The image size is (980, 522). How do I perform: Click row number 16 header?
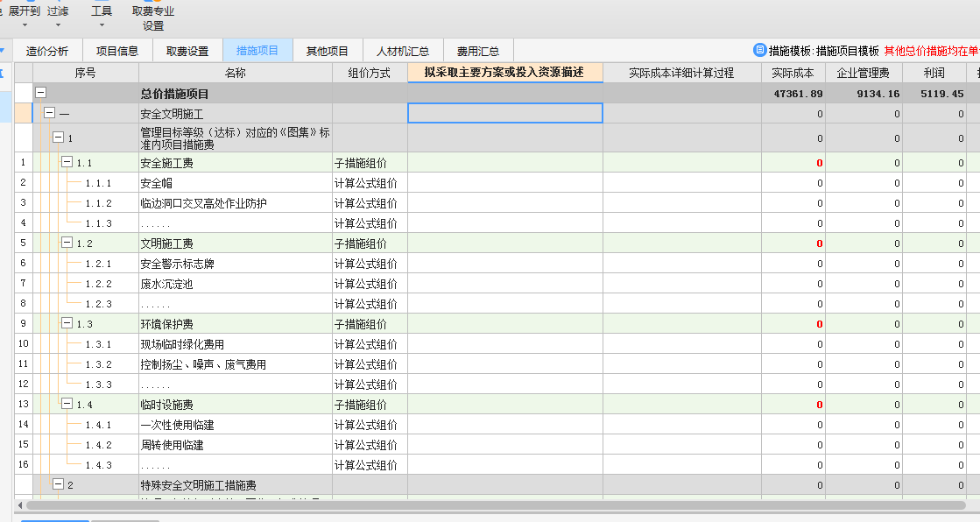[23, 464]
